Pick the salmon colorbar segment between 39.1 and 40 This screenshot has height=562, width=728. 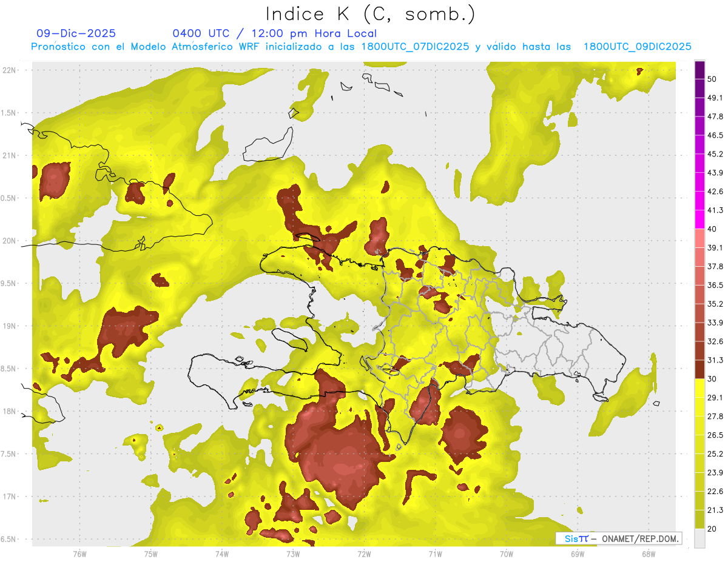click(699, 238)
